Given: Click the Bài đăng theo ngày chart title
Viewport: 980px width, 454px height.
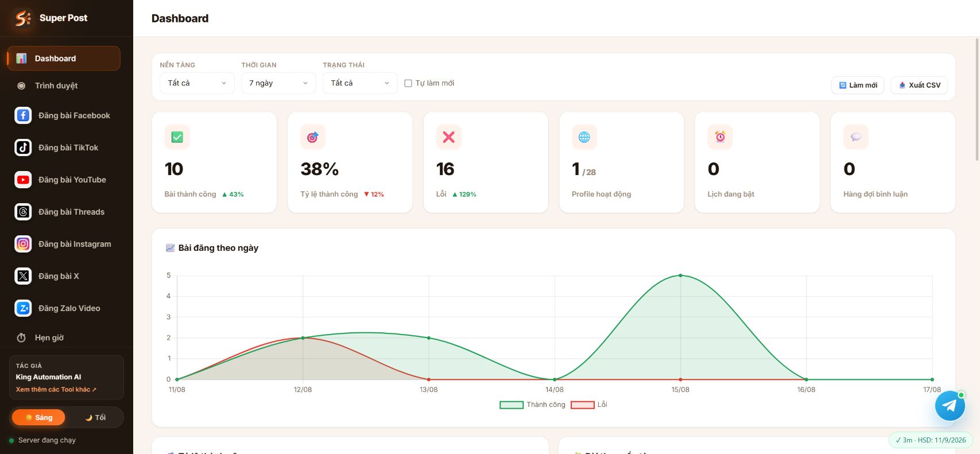Looking at the screenshot, I should [x=218, y=248].
